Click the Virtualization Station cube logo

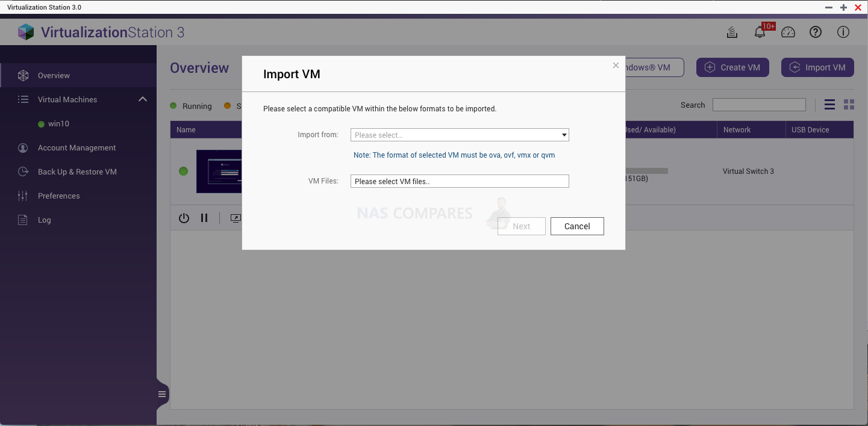tap(26, 32)
